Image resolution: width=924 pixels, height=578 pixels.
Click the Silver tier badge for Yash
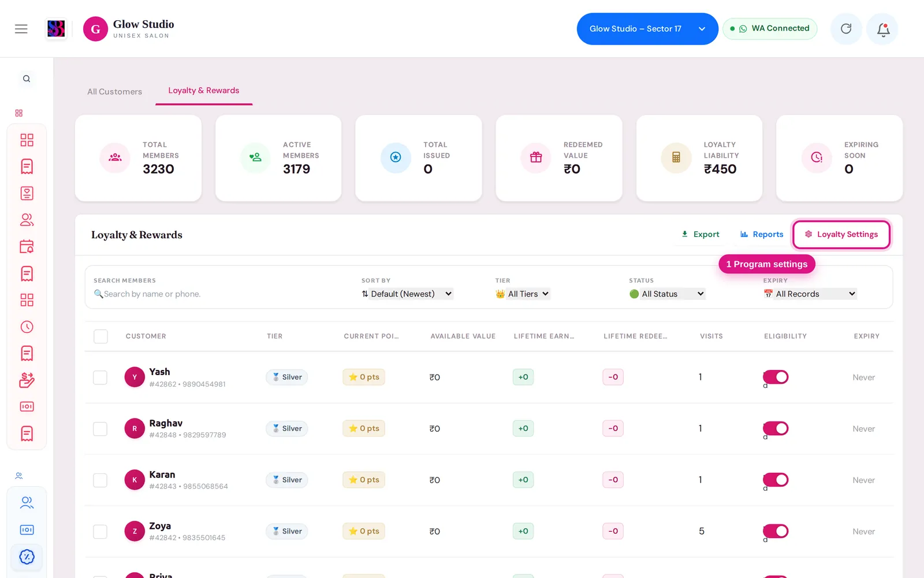coord(287,377)
